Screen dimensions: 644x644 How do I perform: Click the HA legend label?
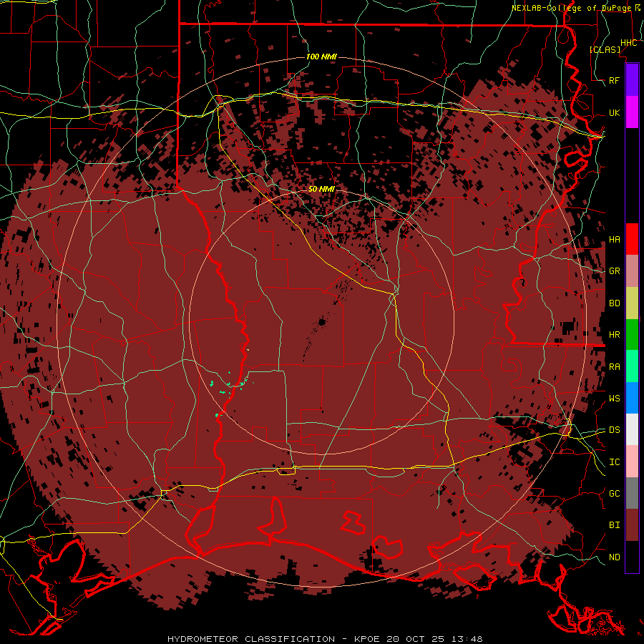coord(615,239)
